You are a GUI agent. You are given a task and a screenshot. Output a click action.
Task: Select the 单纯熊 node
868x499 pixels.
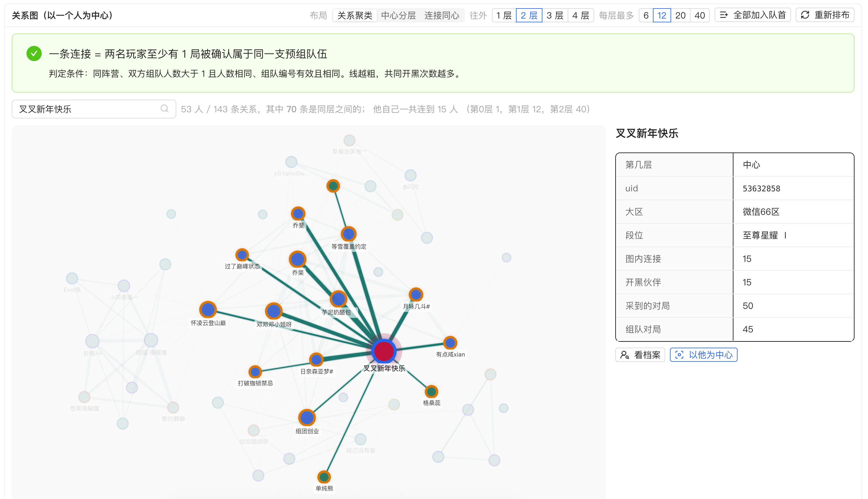pyautogui.click(x=324, y=477)
